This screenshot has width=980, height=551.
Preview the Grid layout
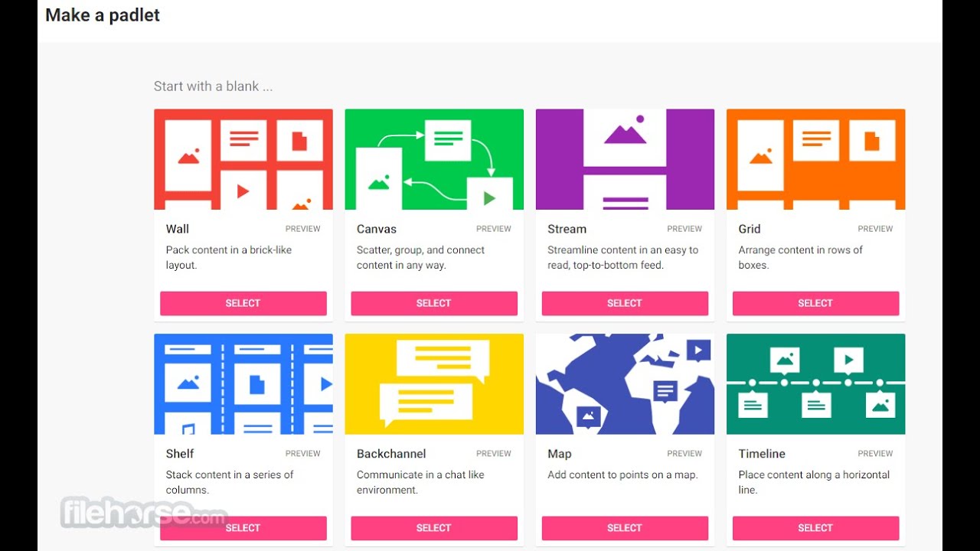[x=875, y=229]
